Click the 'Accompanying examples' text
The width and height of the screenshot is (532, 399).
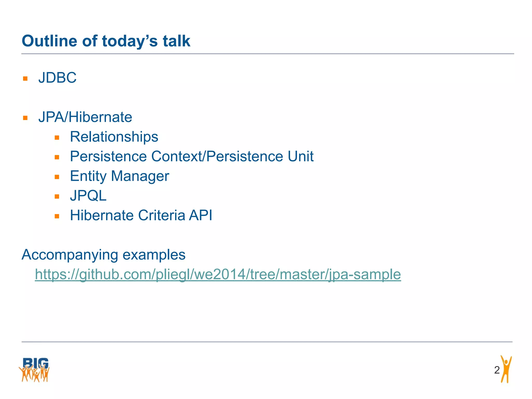[x=104, y=255]
